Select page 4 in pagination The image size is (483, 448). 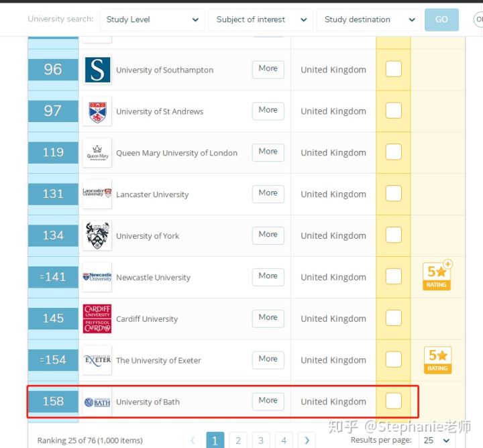point(284,441)
